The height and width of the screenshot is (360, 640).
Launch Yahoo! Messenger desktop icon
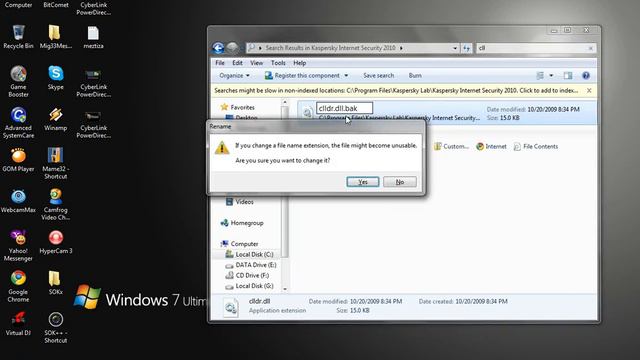pyautogui.click(x=18, y=246)
